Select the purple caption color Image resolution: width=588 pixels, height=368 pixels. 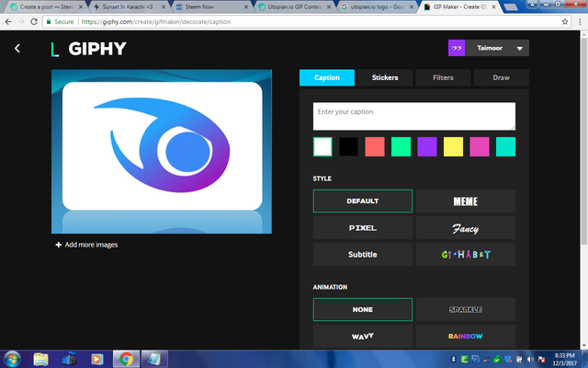click(x=427, y=147)
